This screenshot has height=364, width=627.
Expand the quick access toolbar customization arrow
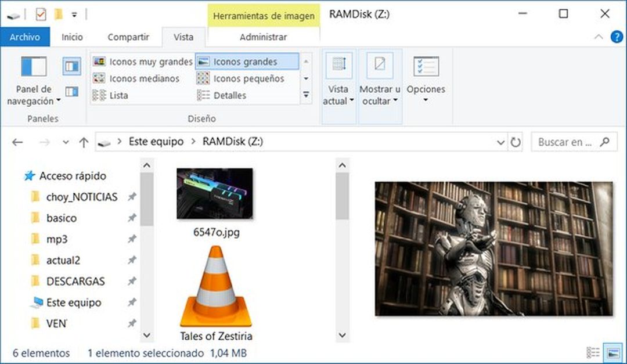point(74,14)
